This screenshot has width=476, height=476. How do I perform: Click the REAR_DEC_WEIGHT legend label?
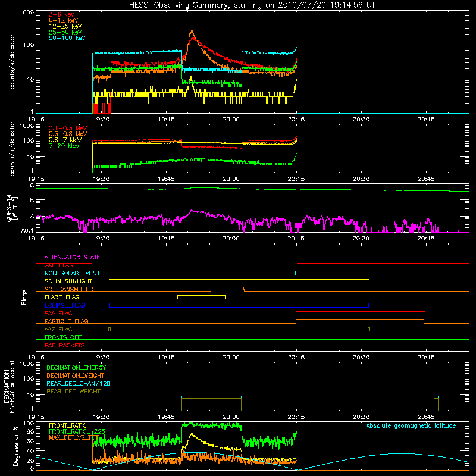[x=73, y=392]
